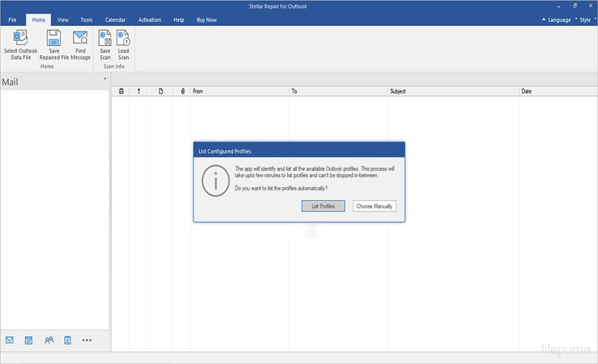
Task: Sort messages by the Subject column
Action: coord(453,91)
